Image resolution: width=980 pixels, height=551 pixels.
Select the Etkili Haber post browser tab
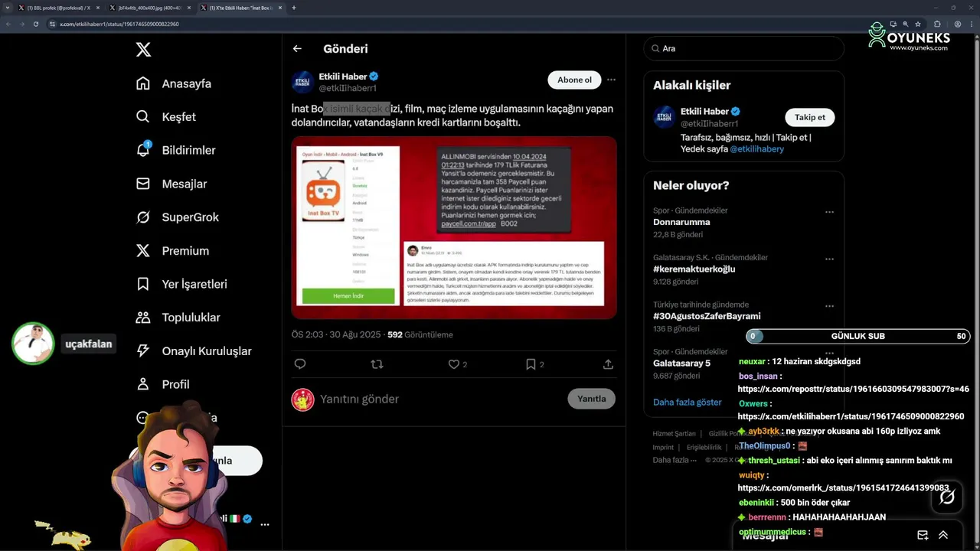coord(241,8)
